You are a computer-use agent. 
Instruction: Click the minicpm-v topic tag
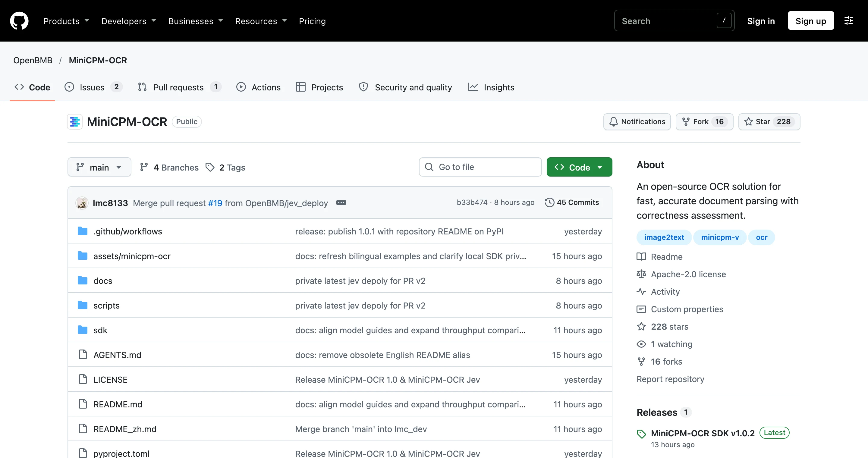point(720,237)
